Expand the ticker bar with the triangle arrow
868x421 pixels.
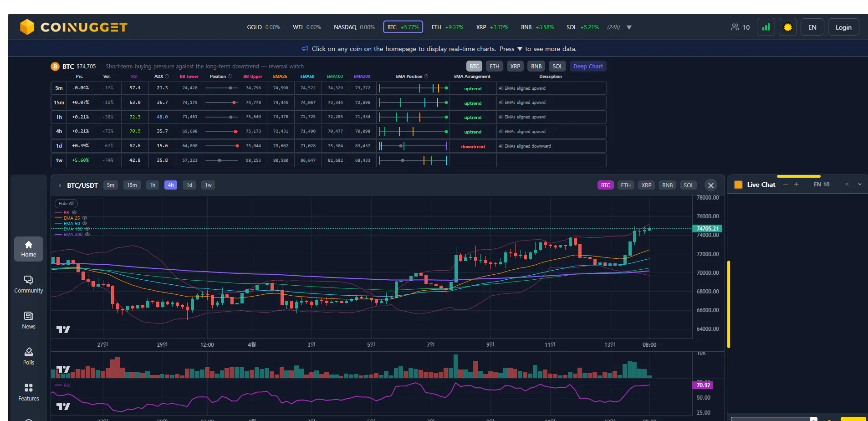point(629,27)
